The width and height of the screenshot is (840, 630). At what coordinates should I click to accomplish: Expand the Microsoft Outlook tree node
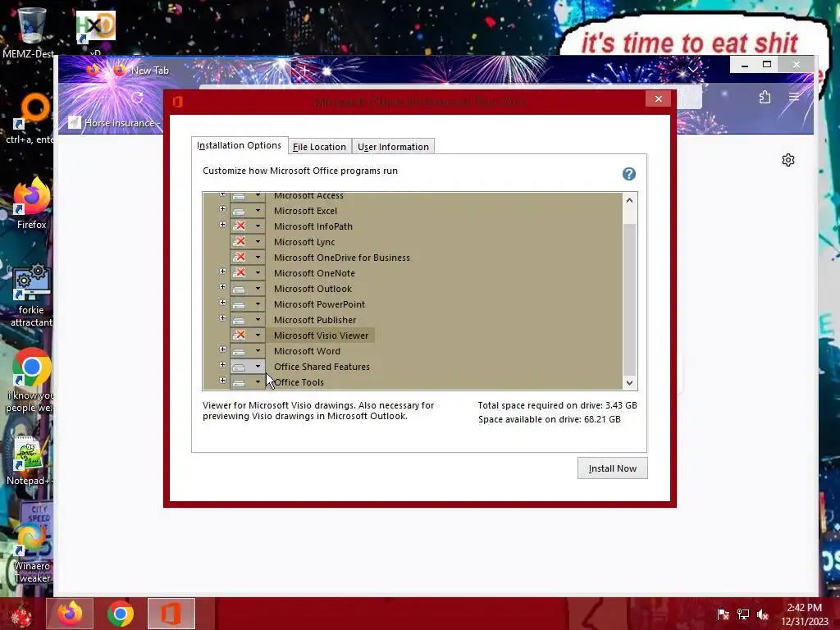coord(222,287)
